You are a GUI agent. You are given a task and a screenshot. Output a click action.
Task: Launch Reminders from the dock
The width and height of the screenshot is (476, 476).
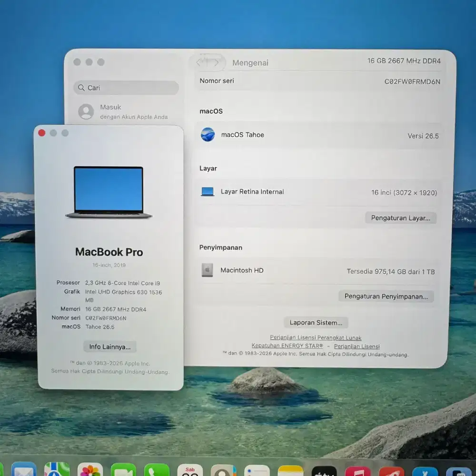pos(257,471)
